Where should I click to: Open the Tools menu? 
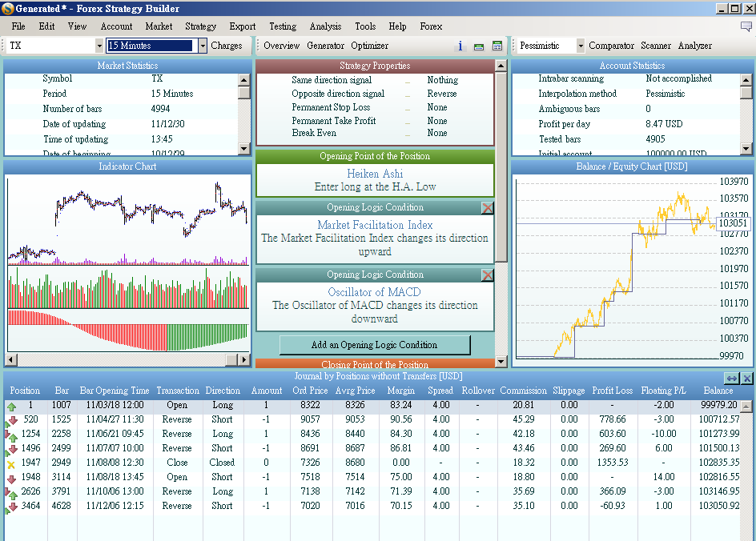(x=365, y=26)
